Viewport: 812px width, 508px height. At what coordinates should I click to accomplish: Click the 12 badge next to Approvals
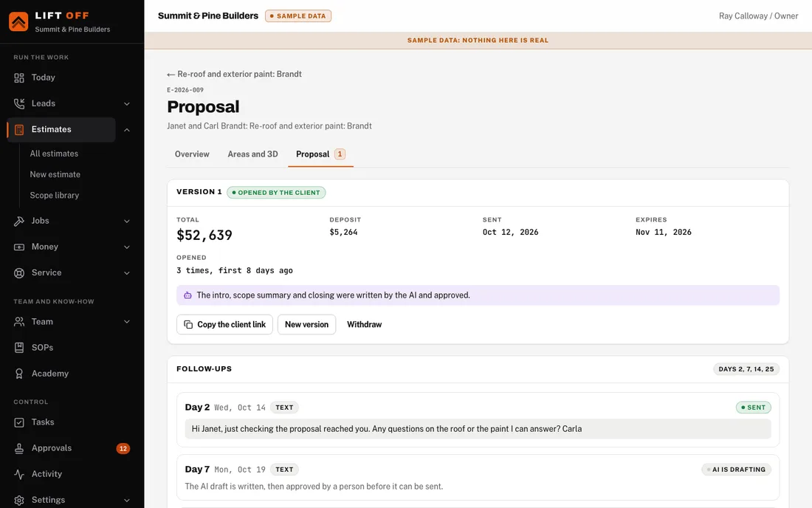coord(123,448)
